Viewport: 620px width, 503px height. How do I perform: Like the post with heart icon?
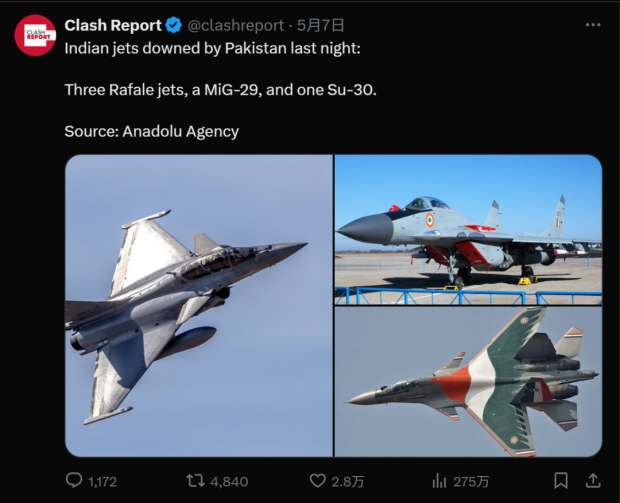[317, 481]
